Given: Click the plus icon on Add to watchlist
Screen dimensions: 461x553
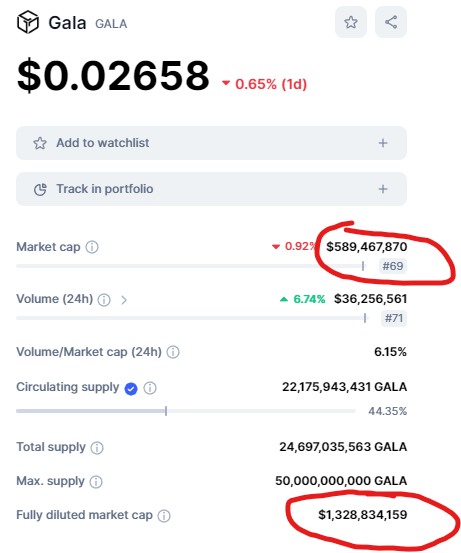Looking at the screenshot, I should 383,143.
